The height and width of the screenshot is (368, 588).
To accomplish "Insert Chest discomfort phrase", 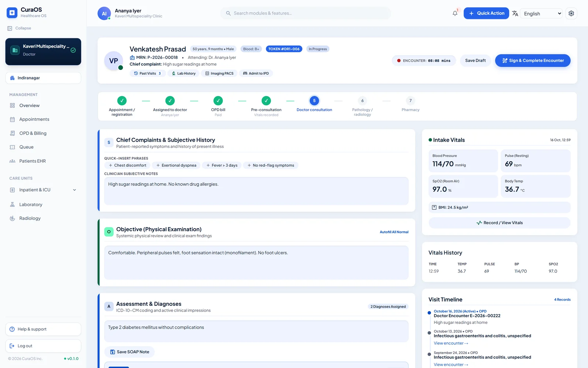I will (128, 166).
